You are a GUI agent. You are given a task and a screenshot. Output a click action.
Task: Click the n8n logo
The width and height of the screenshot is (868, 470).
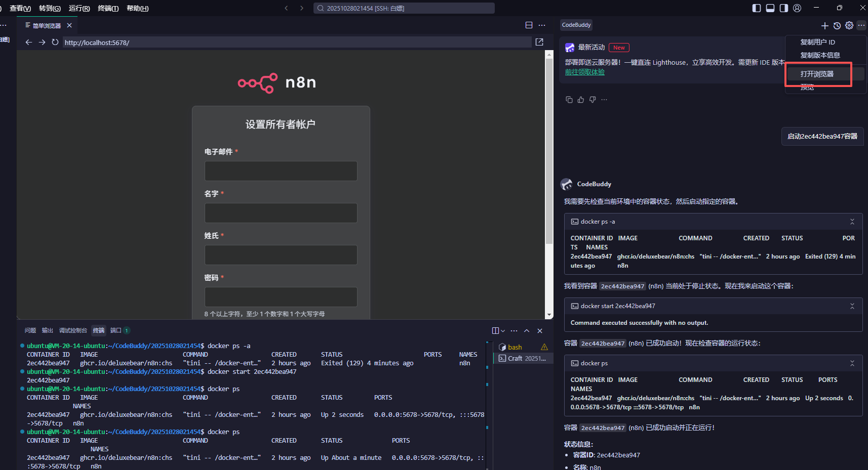pos(277,82)
